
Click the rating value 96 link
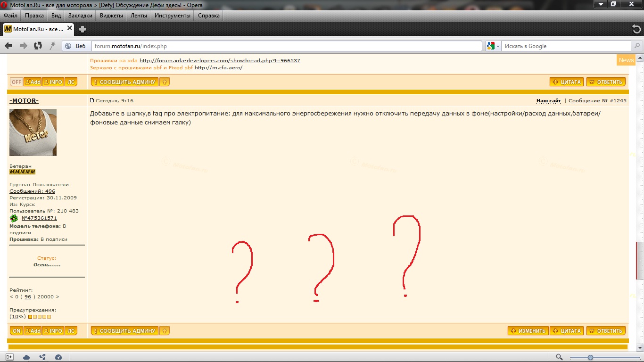(x=28, y=296)
